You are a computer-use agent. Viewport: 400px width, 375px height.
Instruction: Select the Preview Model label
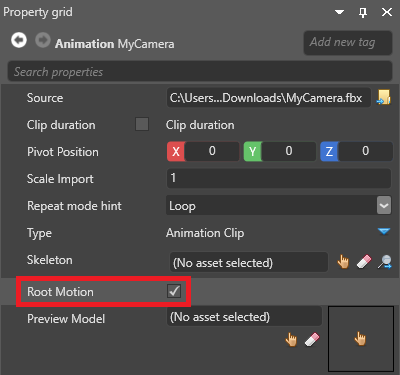(x=66, y=319)
